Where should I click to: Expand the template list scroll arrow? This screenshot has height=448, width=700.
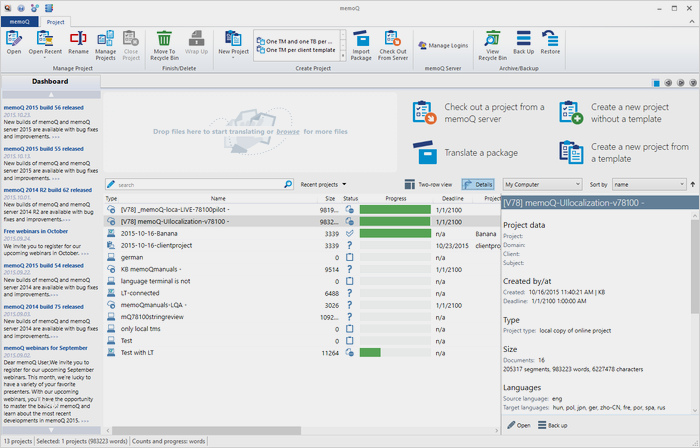343,56
